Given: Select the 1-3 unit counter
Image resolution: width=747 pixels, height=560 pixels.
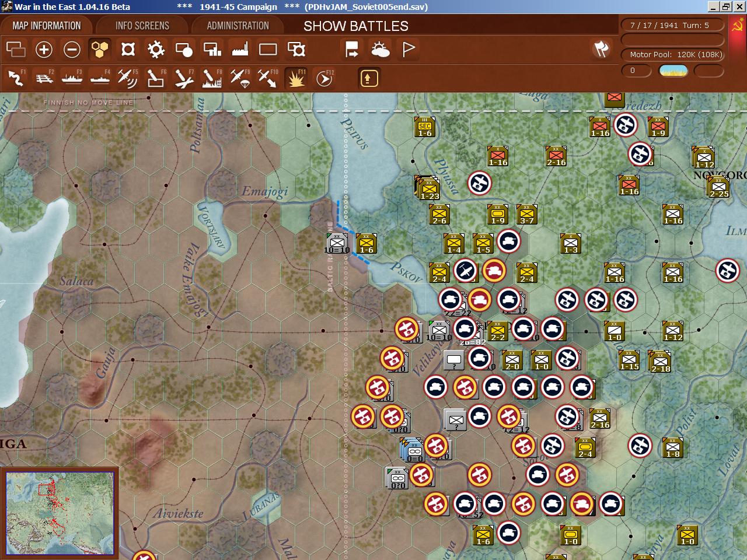Looking at the screenshot, I should (x=570, y=244).
